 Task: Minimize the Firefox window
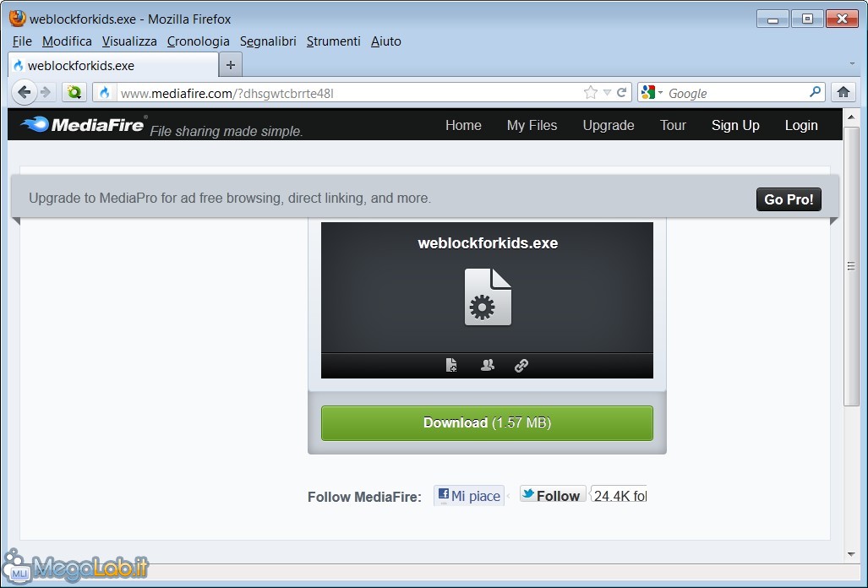772,19
